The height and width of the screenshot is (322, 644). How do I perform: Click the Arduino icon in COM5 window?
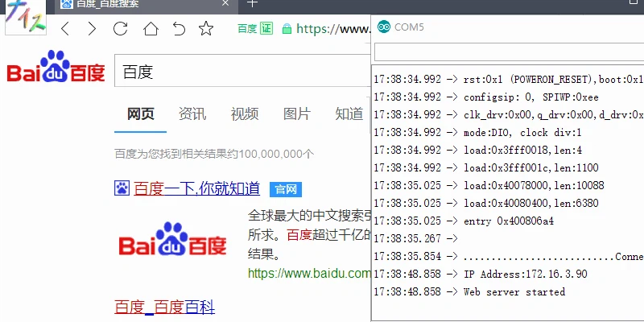coord(384,27)
